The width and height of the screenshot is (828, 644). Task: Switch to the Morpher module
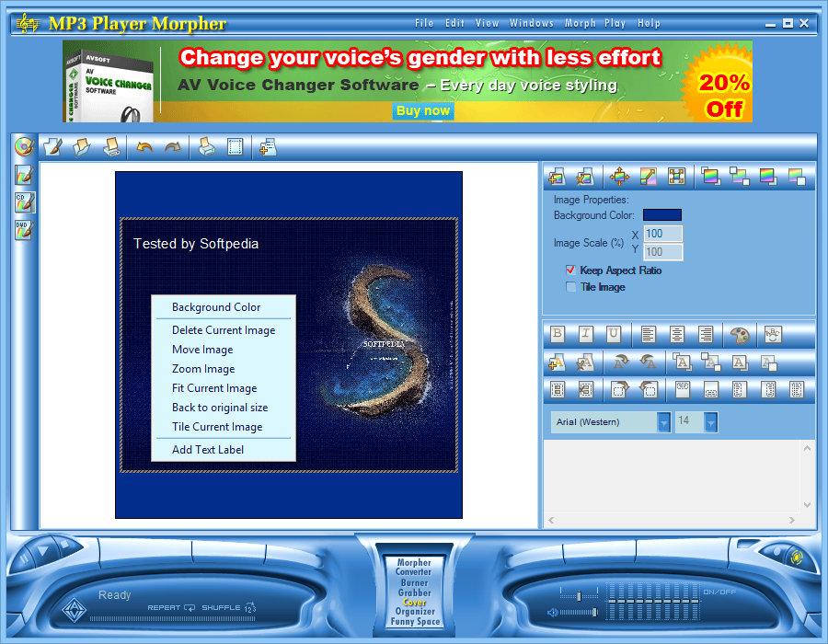click(x=414, y=563)
